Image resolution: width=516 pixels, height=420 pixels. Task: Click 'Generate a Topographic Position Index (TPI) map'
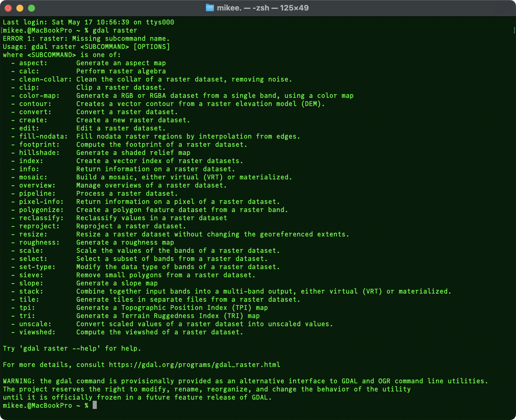point(172,308)
